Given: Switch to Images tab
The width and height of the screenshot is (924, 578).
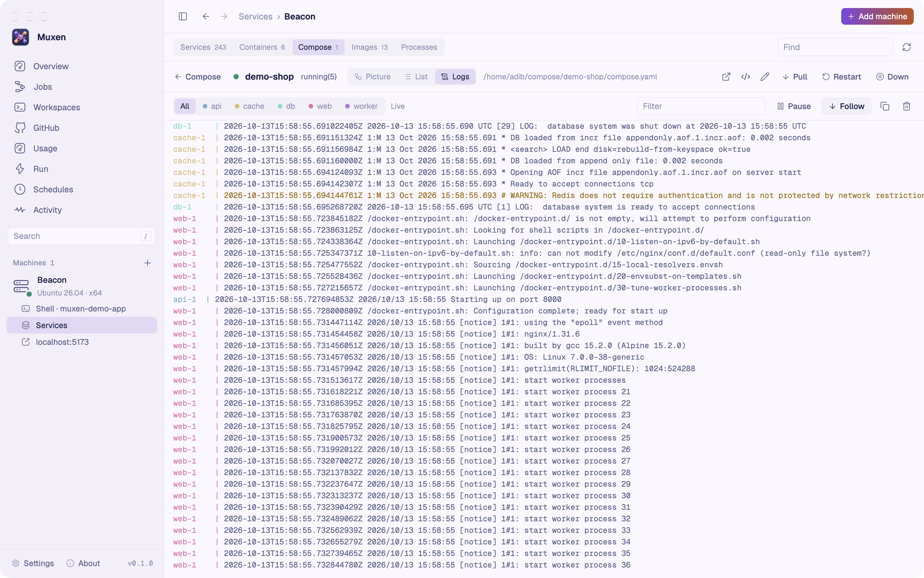Looking at the screenshot, I should point(369,47).
